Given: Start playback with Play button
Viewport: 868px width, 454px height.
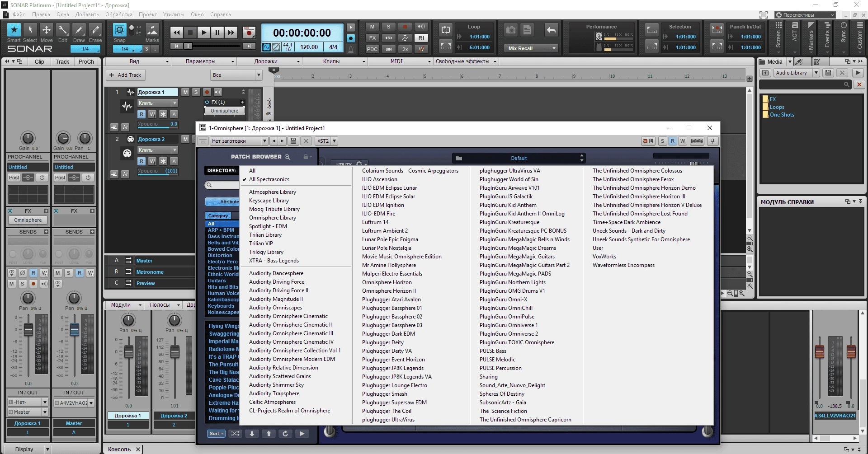Looking at the screenshot, I should click(x=204, y=33).
